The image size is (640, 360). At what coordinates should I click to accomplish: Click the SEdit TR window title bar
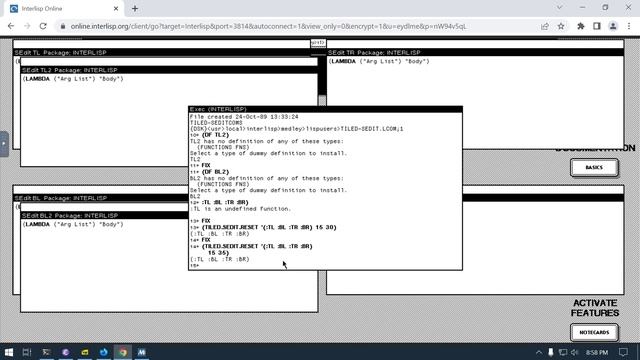pos(475,52)
